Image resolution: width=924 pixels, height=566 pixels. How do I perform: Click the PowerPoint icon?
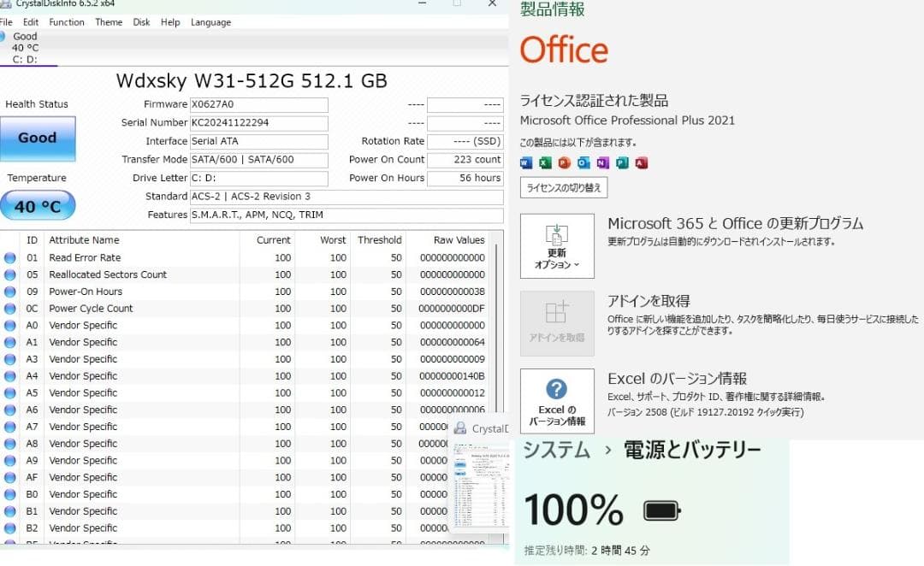563,162
